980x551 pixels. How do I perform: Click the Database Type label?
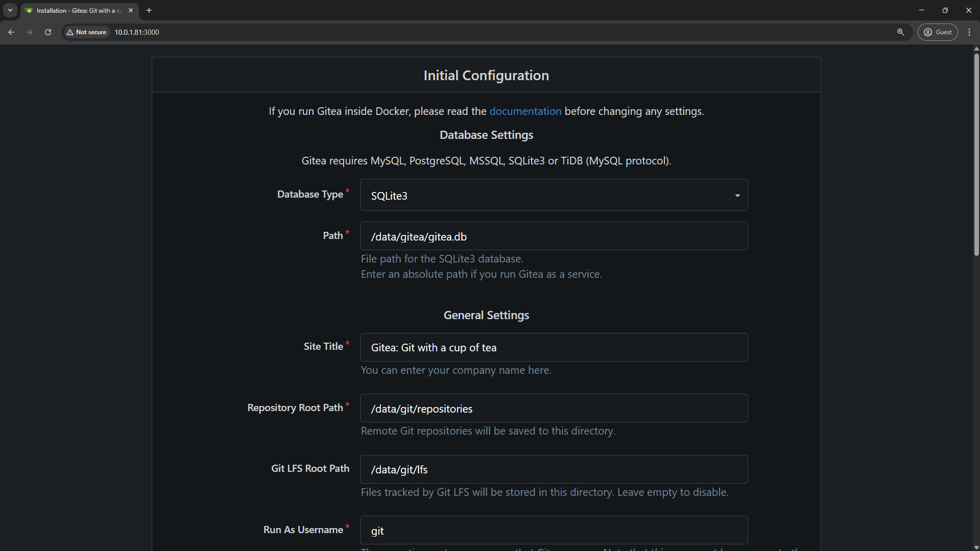(310, 195)
